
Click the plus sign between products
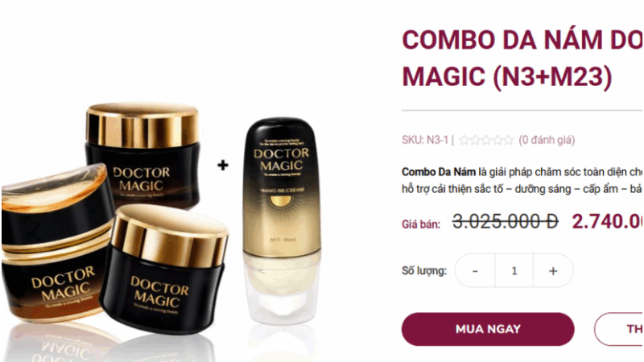(x=223, y=166)
